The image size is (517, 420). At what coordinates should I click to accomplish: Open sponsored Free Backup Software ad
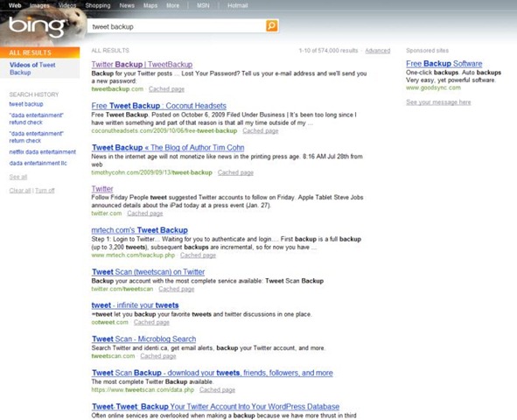[444, 64]
